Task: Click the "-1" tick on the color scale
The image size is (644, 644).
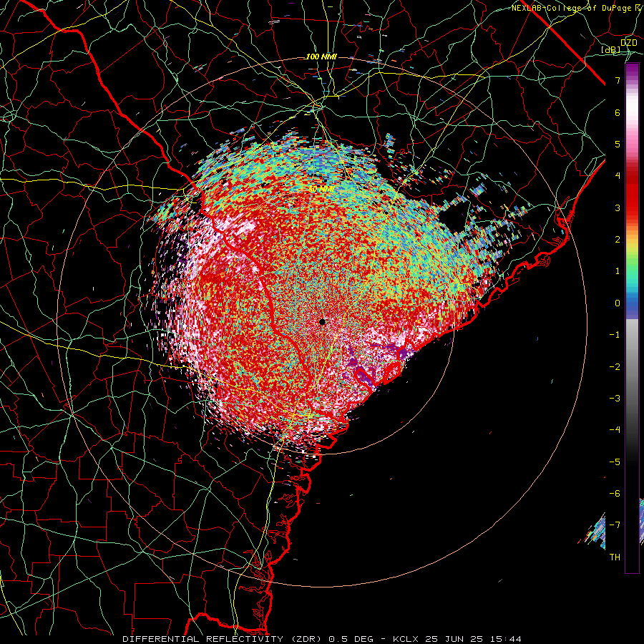Action: [615, 335]
